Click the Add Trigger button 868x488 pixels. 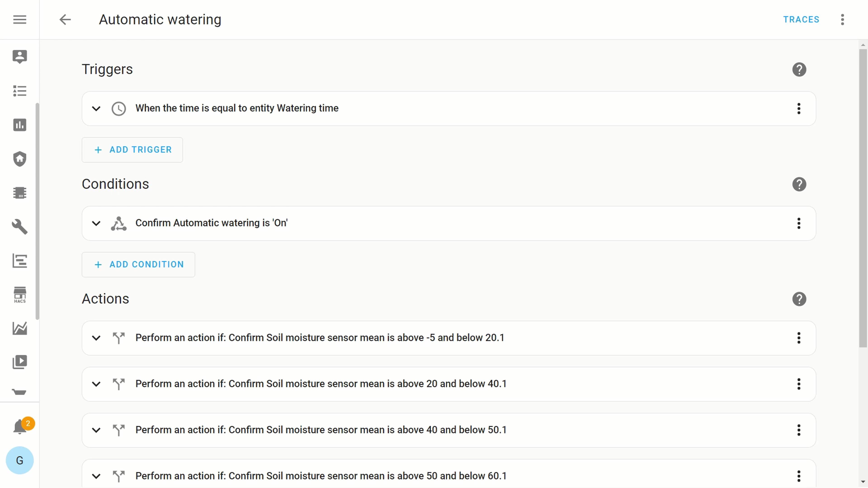132,150
